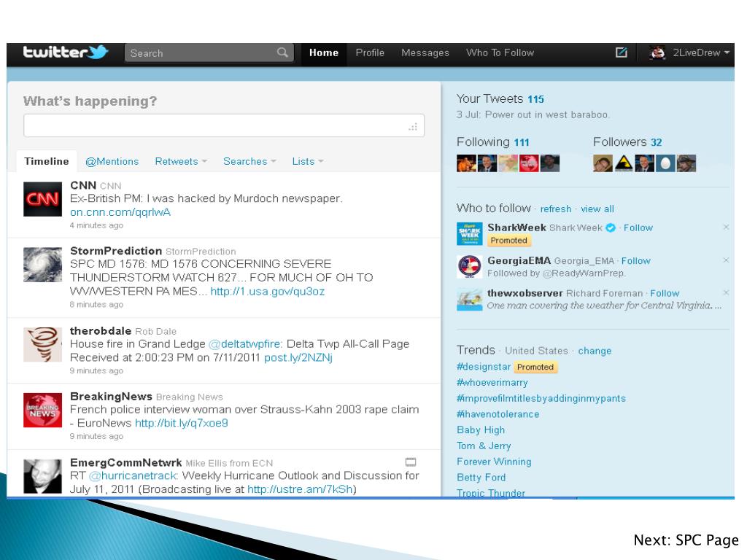747x560 pixels.
Task: Open the CNN avatar in timeline
Action: (x=42, y=199)
